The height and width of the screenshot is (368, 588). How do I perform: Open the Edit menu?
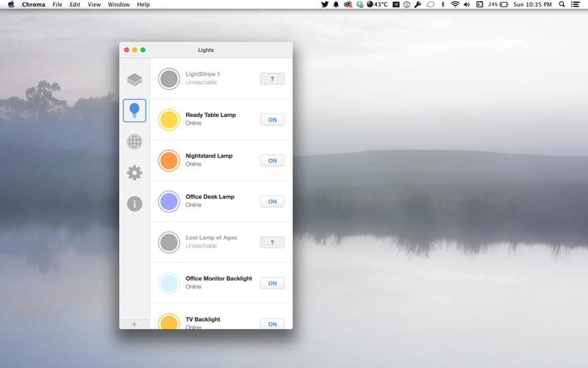(x=75, y=4)
